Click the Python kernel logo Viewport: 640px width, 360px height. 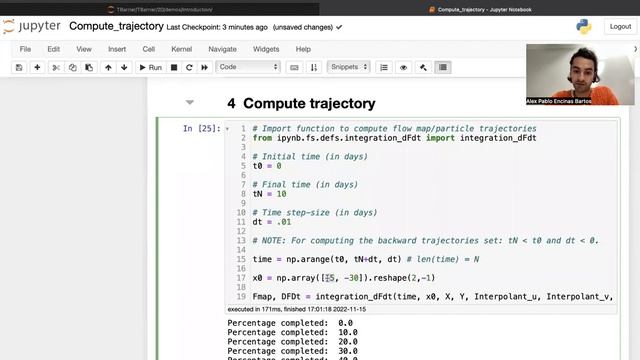pyautogui.click(x=584, y=27)
